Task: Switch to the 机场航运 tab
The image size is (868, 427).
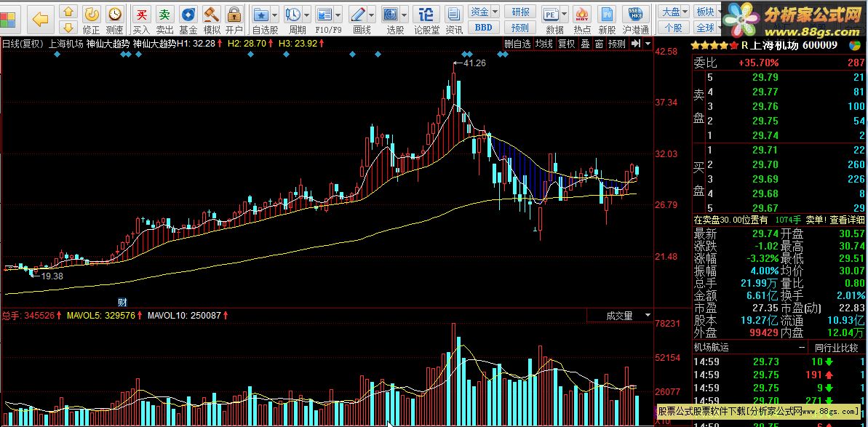Action: (712, 348)
